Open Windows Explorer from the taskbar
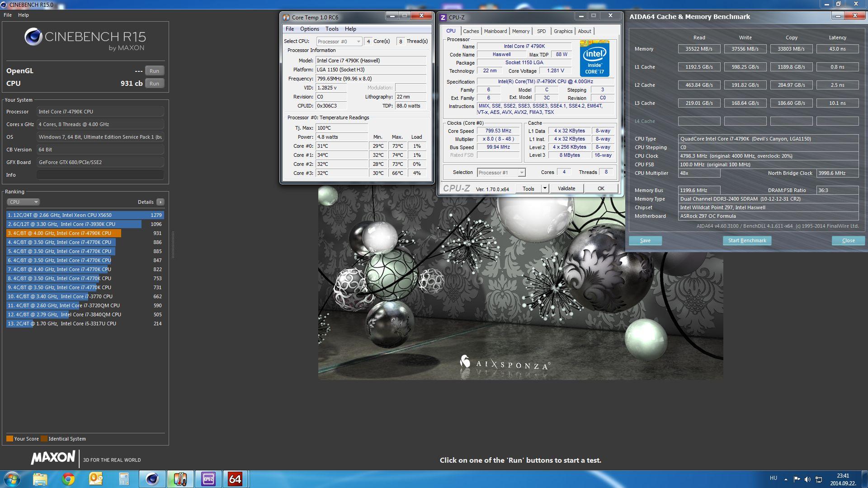 tap(40, 479)
